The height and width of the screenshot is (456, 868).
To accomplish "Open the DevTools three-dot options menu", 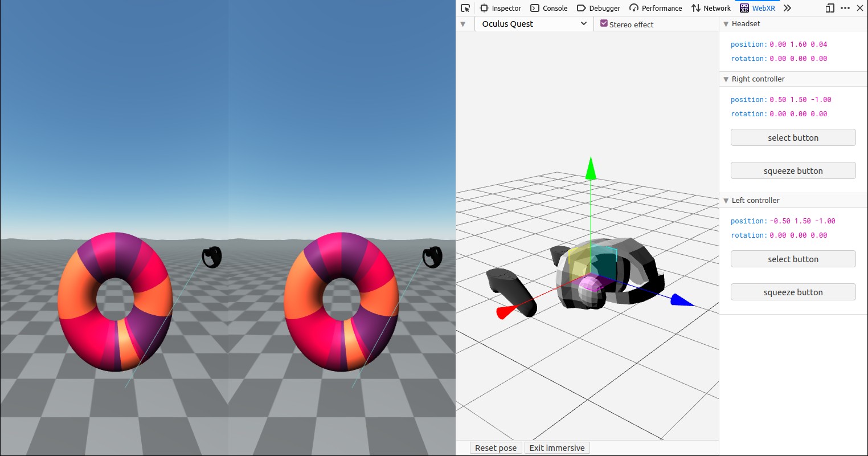I will [x=845, y=8].
